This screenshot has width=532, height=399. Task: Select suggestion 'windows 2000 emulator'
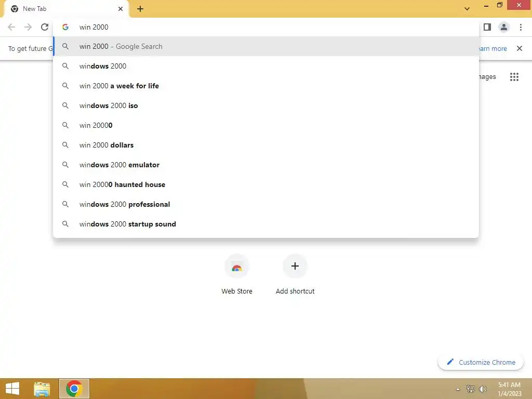pyautogui.click(x=266, y=165)
